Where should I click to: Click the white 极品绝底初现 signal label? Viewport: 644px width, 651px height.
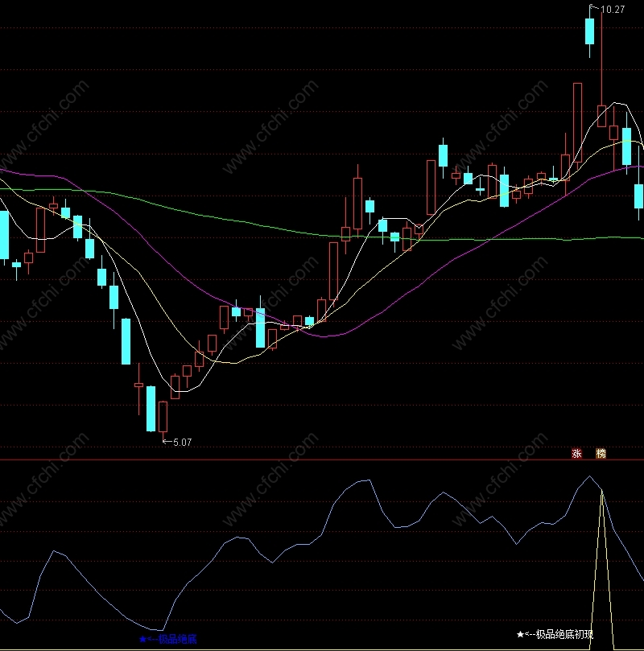(x=555, y=634)
